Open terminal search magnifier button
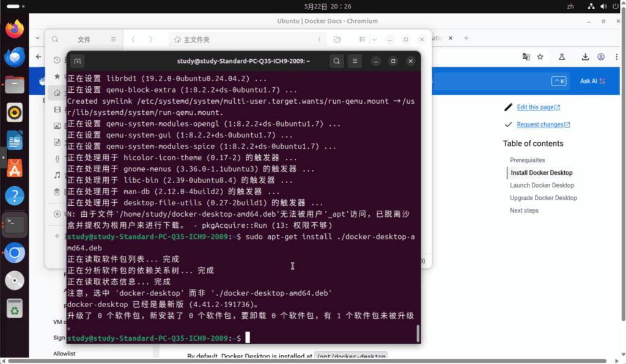 pos(337,61)
